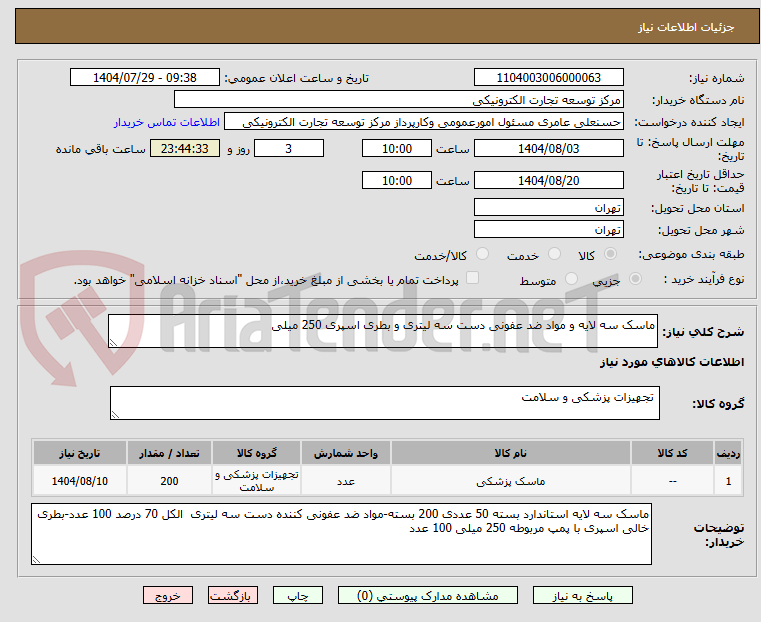Click the response deadline time 10:00 field

click(x=397, y=148)
